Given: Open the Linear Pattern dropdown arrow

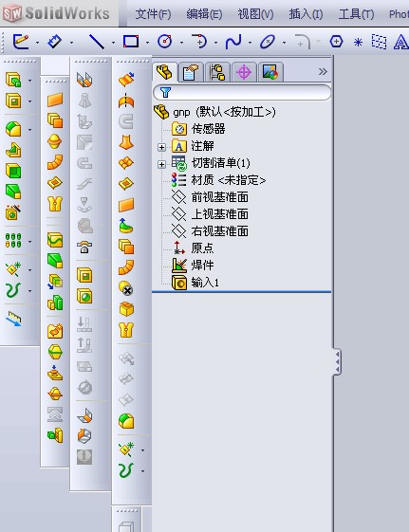Looking at the screenshot, I should click(29, 242).
